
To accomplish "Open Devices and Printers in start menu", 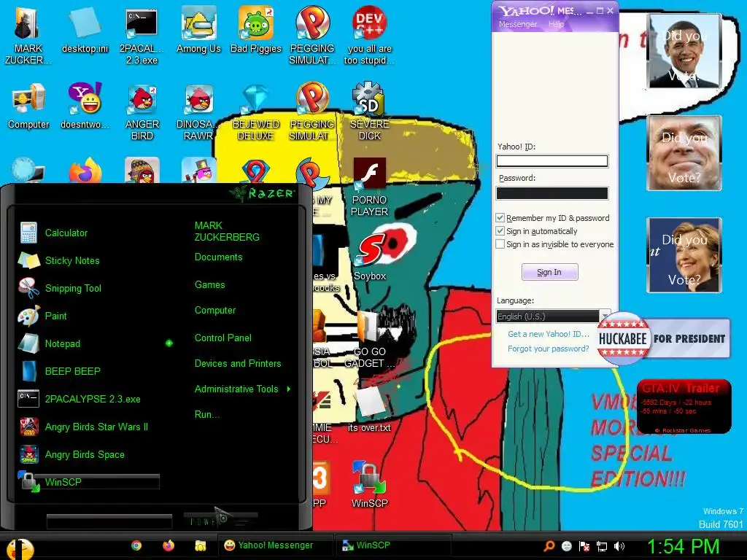I will coord(238,363).
